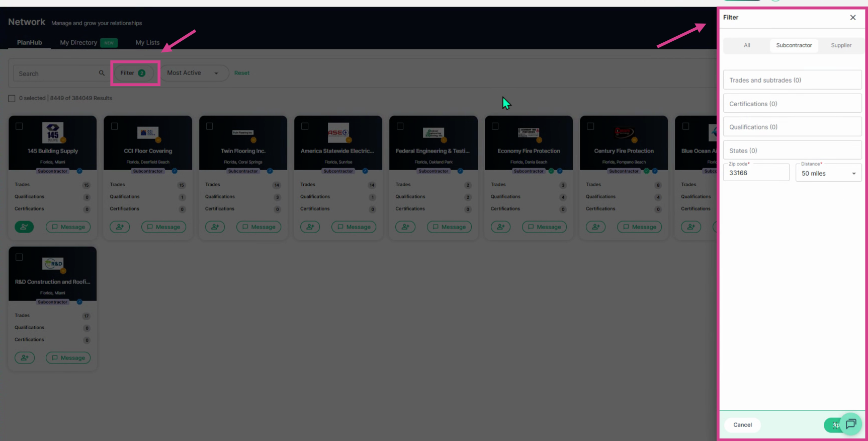Click the "Economy Fire Protection" company name
Screen dimensions: 868x441
click(x=529, y=151)
